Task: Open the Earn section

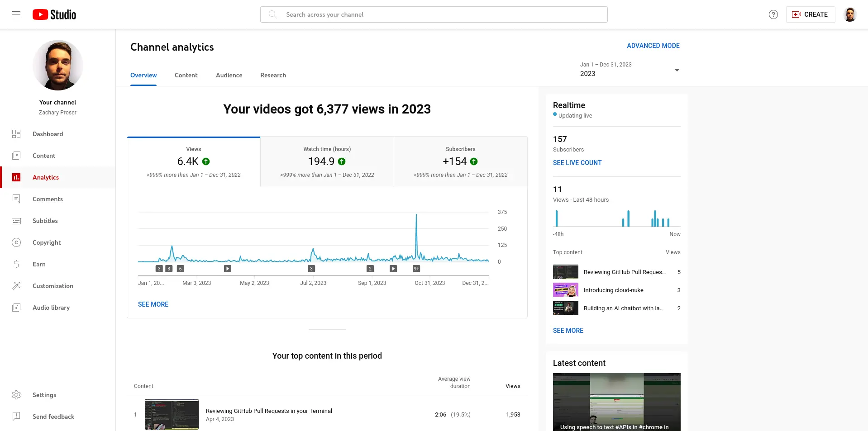Action: (x=39, y=264)
